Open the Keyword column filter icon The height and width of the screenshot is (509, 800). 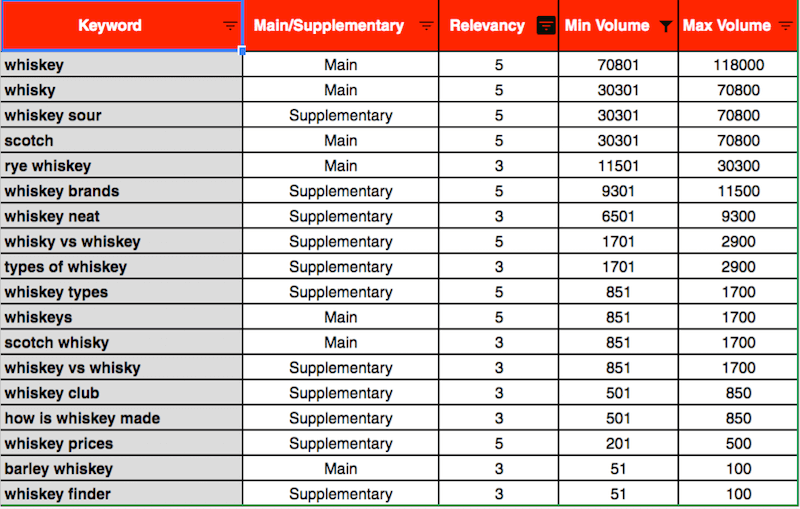(230, 26)
